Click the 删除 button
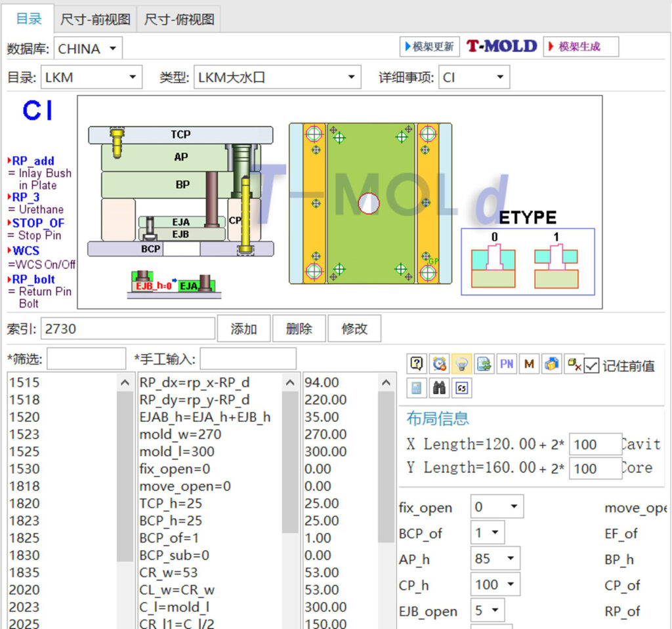This screenshot has height=629, width=672. [299, 329]
